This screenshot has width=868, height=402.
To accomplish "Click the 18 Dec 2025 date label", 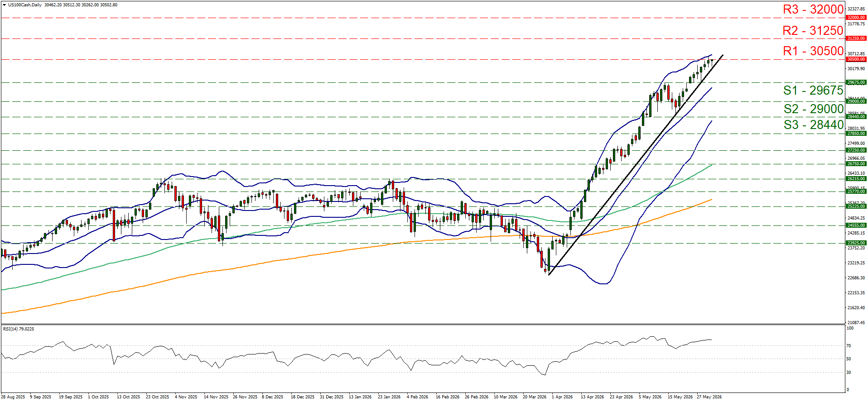I will point(303,397).
